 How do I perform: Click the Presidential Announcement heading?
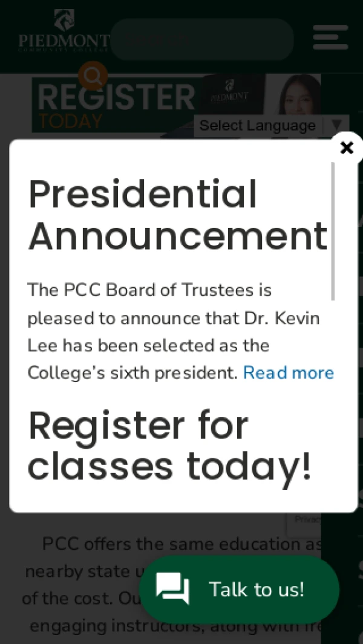(178, 216)
